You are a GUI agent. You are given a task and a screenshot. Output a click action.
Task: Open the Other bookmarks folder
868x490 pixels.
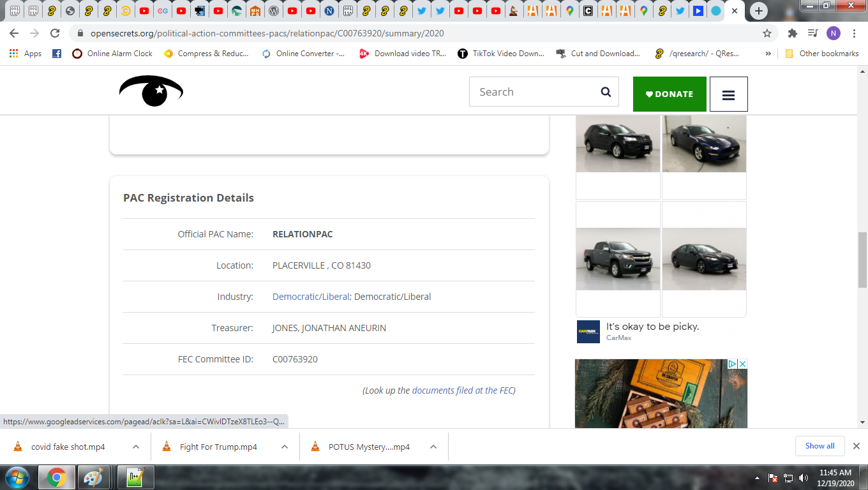[x=822, y=54]
